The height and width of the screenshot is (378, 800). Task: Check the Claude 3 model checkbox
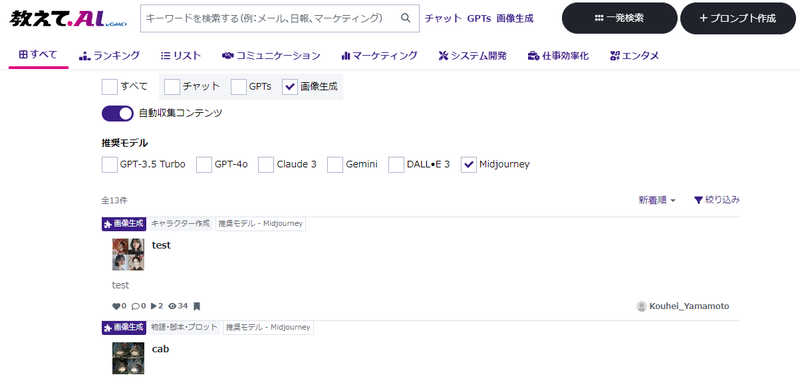tap(266, 165)
